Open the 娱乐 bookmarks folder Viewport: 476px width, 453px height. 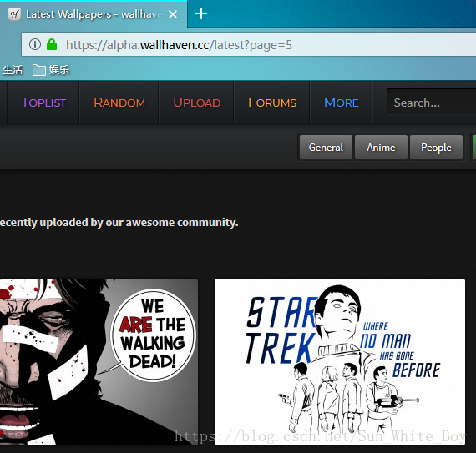click(51, 70)
